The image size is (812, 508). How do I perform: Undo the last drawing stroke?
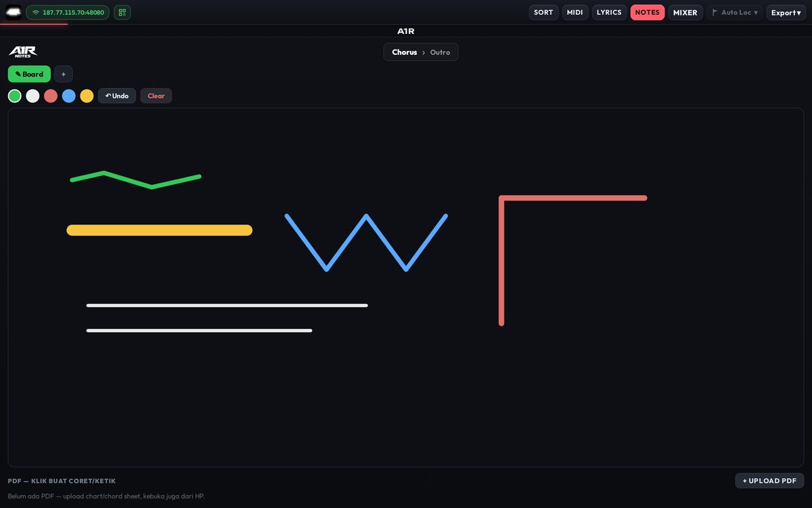(117, 96)
